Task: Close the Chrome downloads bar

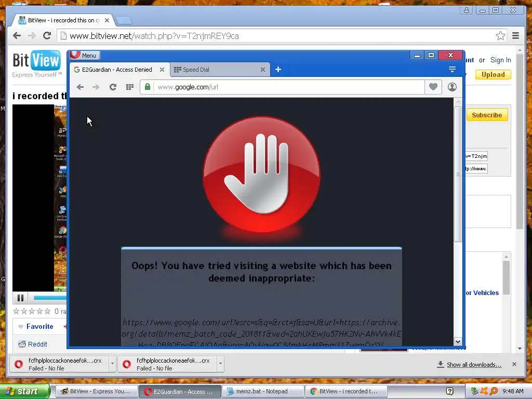Action: [514, 364]
